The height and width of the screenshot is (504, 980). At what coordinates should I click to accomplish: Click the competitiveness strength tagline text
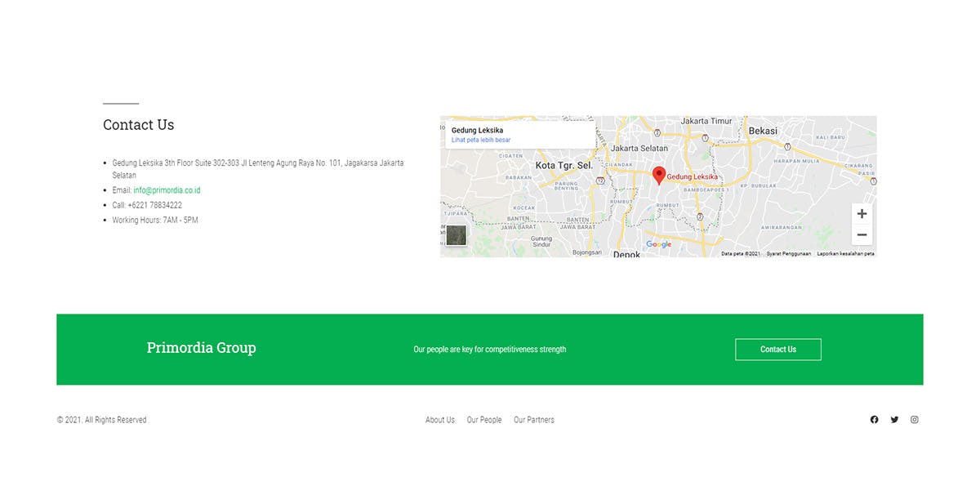(490, 350)
